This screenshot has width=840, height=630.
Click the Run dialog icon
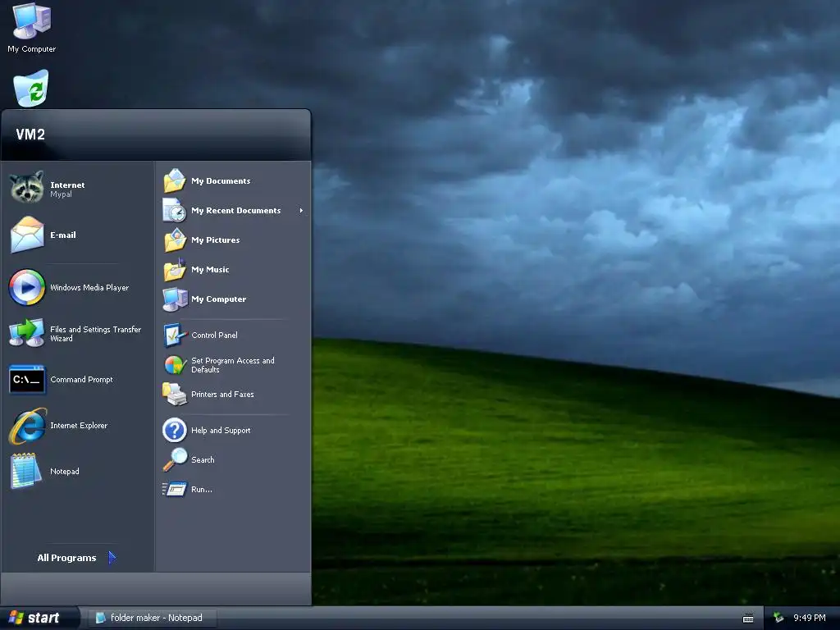(x=175, y=489)
